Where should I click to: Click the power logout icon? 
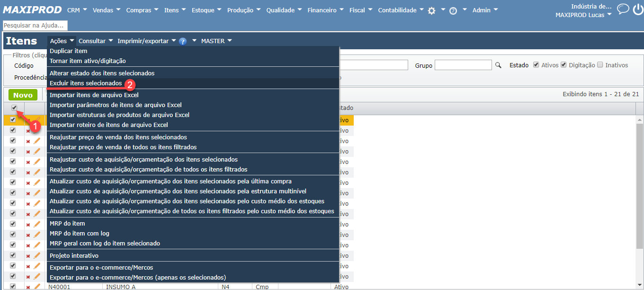point(638,9)
